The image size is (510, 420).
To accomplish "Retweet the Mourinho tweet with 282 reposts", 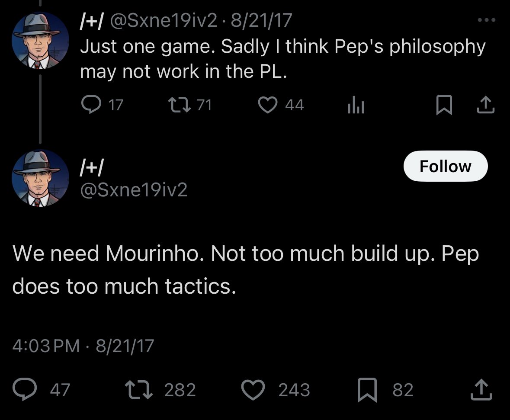I will coord(139,390).
